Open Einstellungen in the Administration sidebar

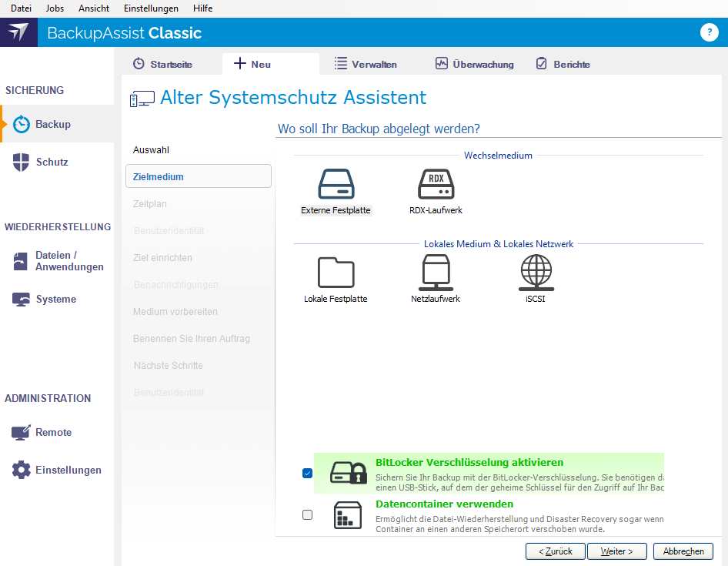point(68,470)
